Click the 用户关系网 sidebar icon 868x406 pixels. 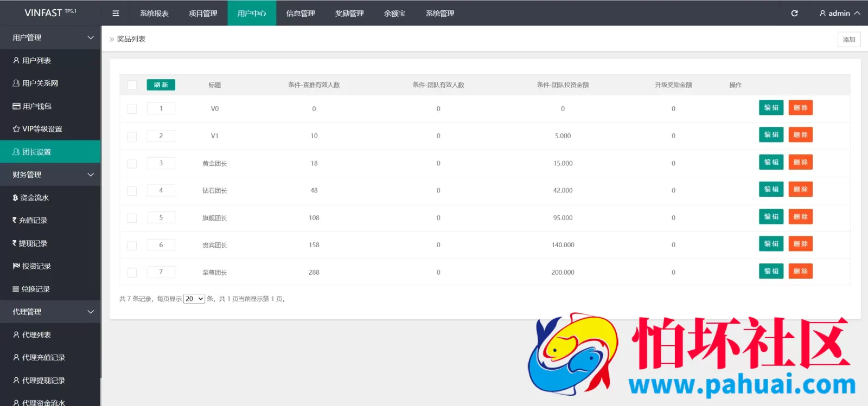pos(16,83)
